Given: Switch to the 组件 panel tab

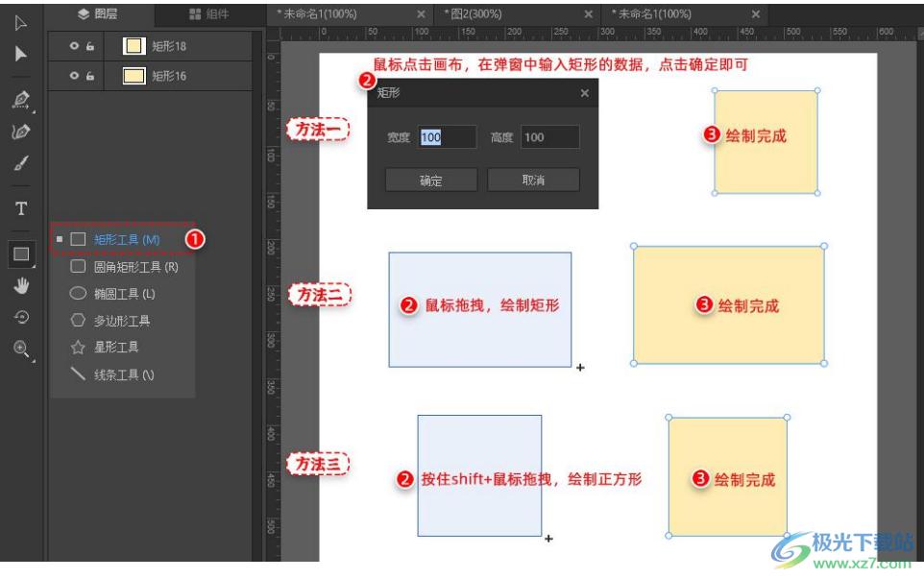Looking at the screenshot, I should click(x=208, y=14).
